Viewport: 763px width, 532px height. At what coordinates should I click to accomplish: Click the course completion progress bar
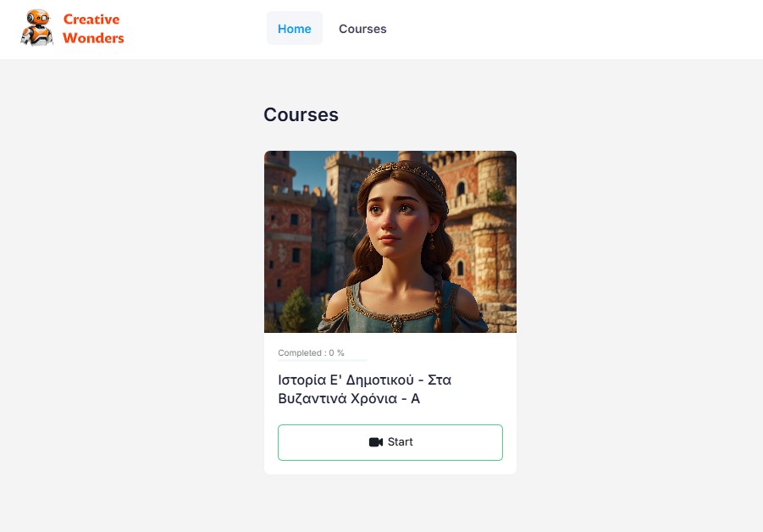pos(323,361)
